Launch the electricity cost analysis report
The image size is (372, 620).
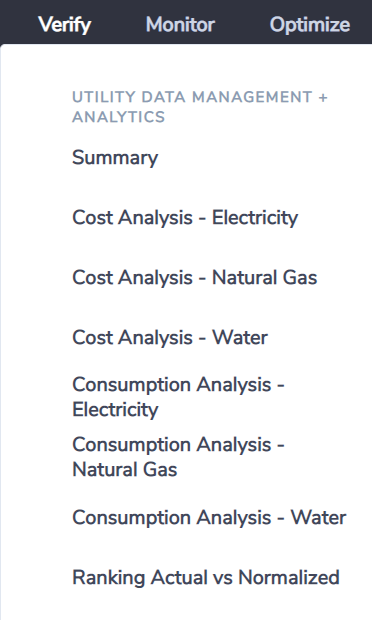pos(185,217)
